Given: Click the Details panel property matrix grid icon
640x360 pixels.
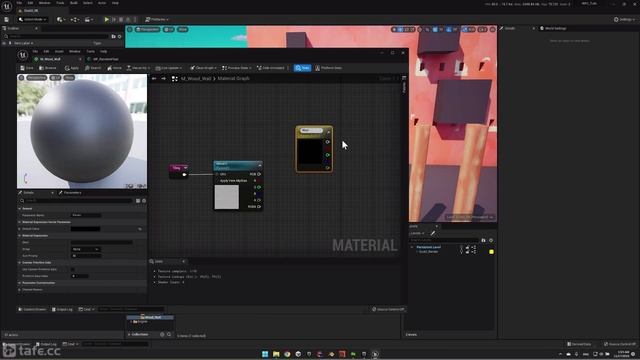Looking at the screenshot, I should [x=138, y=201].
